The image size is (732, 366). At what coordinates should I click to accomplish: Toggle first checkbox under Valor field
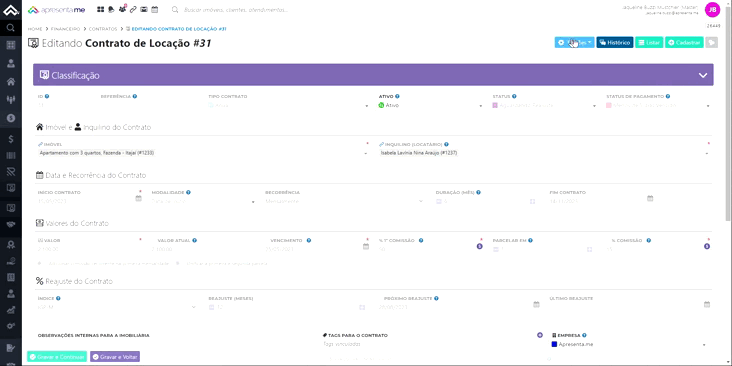(39, 263)
